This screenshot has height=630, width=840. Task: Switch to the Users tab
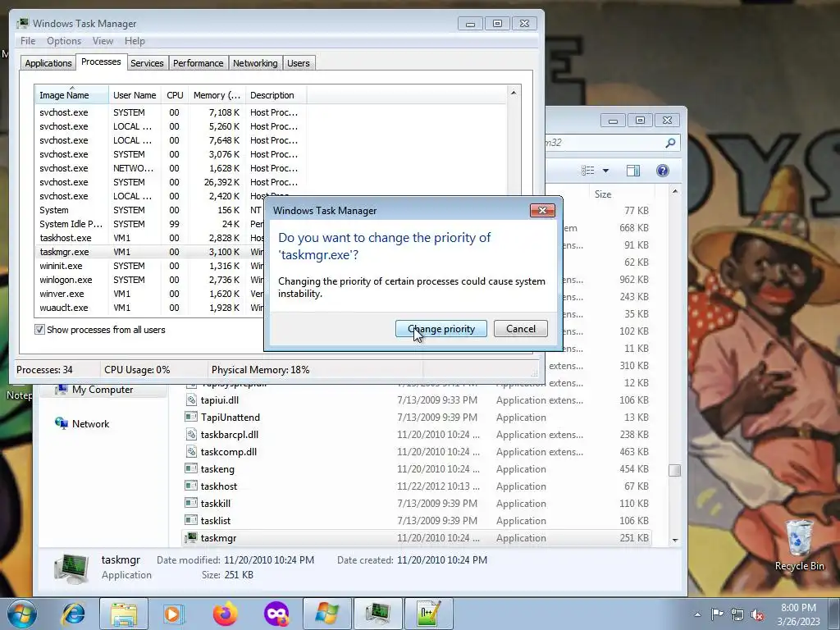(x=298, y=63)
